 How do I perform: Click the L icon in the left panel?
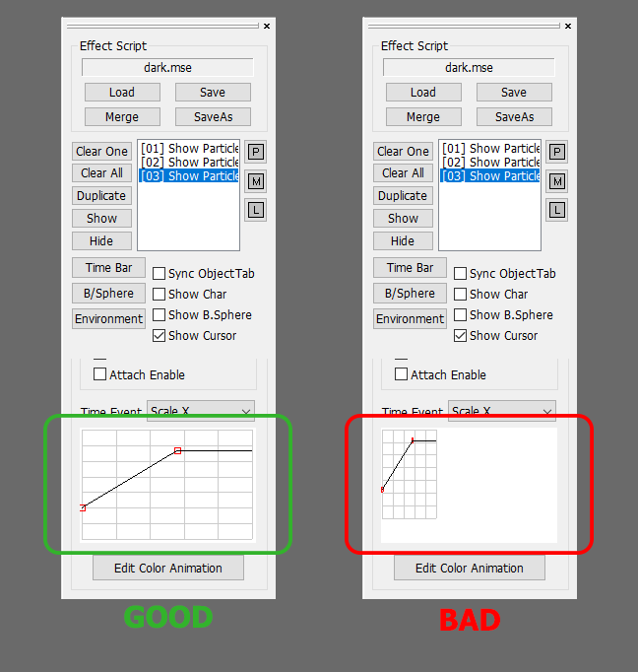(x=256, y=210)
